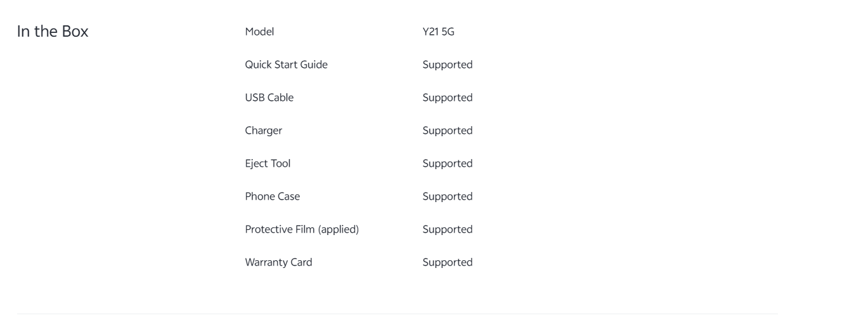Click the '(applied)' text in Protective Film

(x=340, y=229)
